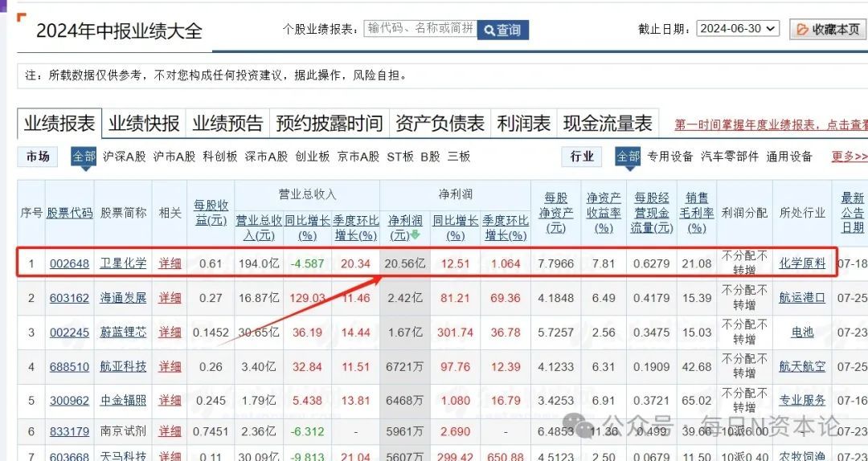Open the 电池 industry link

[x=802, y=332]
